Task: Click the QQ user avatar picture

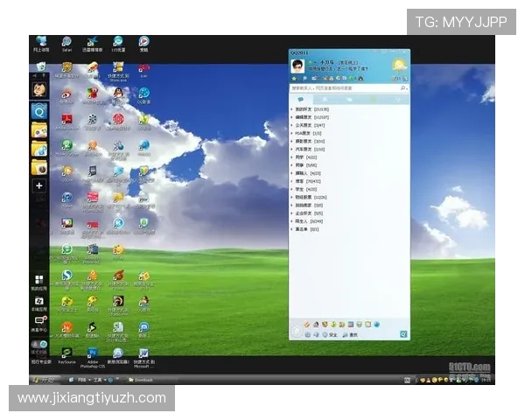Action: pos(297,67)
